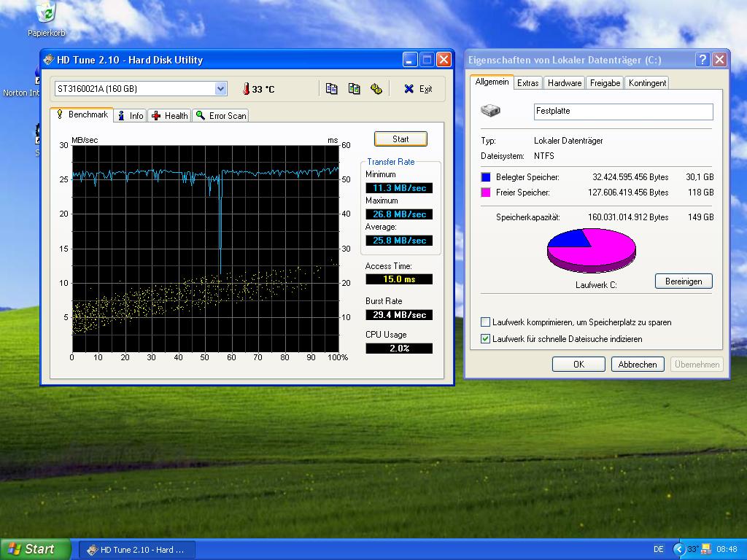The image size is (747, 560).
Task: Open the Extras tab in properties
Action: (x=528, y=83)
